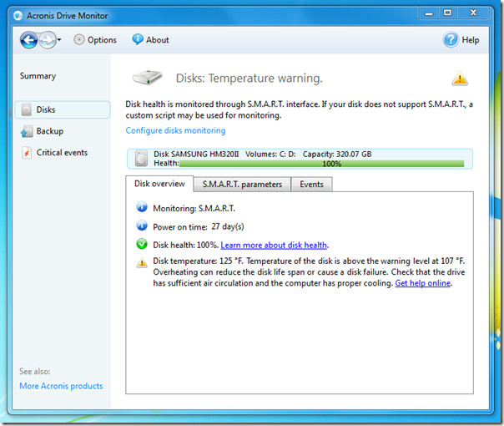Open the Options menu label
Screen dimensions: 504x426
[102, 40]
